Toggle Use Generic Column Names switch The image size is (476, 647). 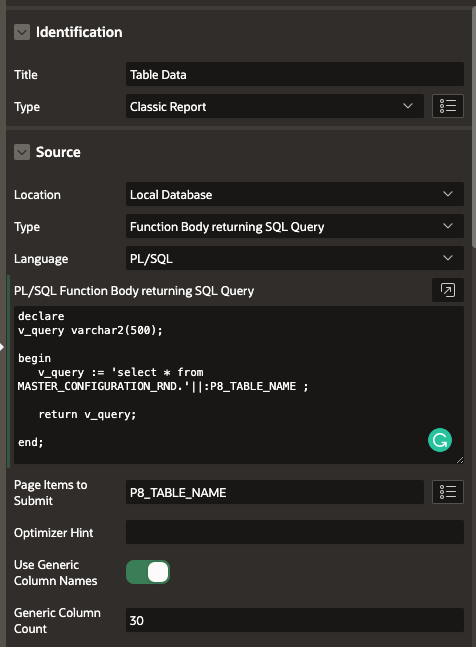(x=148, y=572)
